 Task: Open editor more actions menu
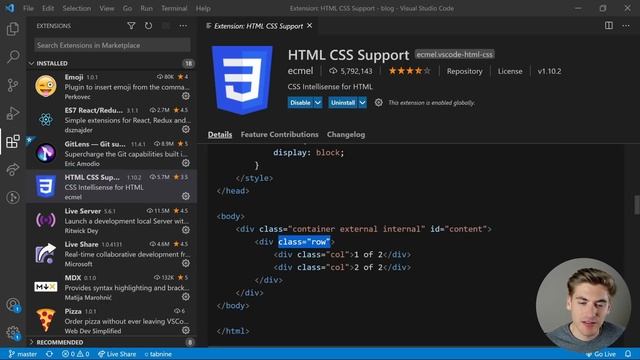(626, 26)
